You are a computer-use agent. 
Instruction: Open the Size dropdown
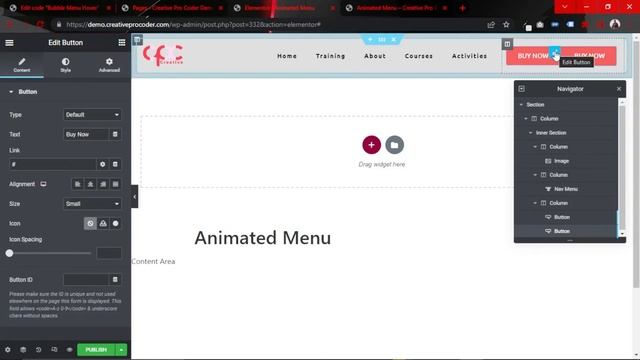(x=92, y=204)
